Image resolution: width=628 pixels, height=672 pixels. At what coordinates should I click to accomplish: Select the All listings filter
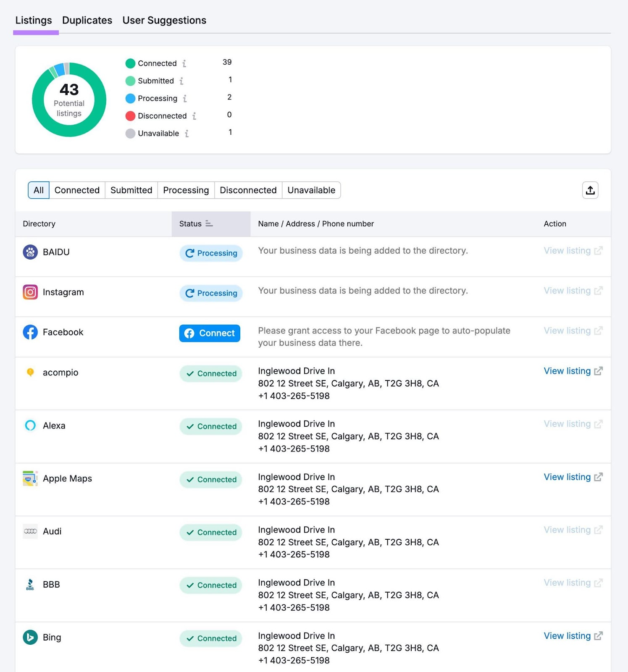pyautogui.click(x=39, y=190)
